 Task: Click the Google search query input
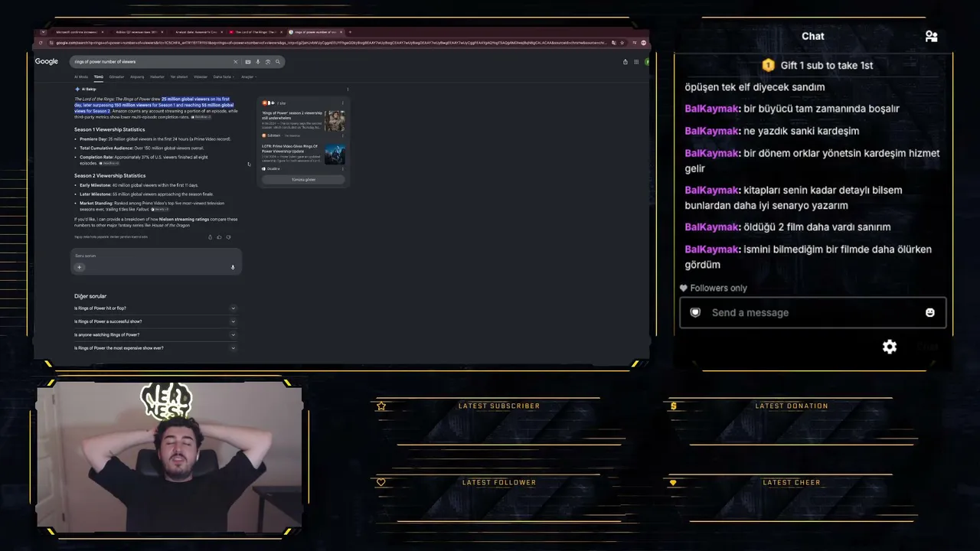click(152, 62)
